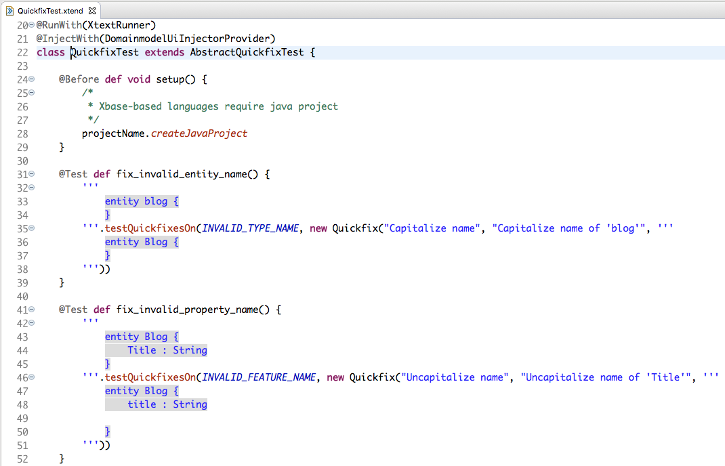
Task: Click INVALID_TYPE_NAME constant
Action: (x=250, y=228)
